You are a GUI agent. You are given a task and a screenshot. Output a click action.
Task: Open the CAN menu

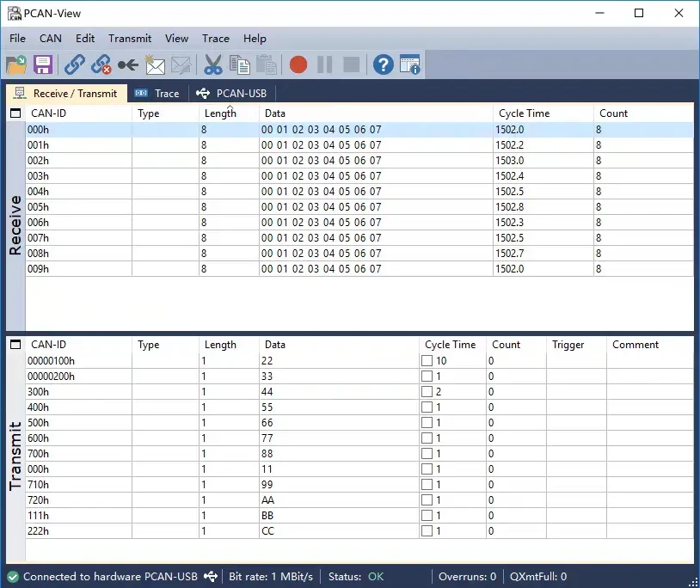[x=51, y=39]
